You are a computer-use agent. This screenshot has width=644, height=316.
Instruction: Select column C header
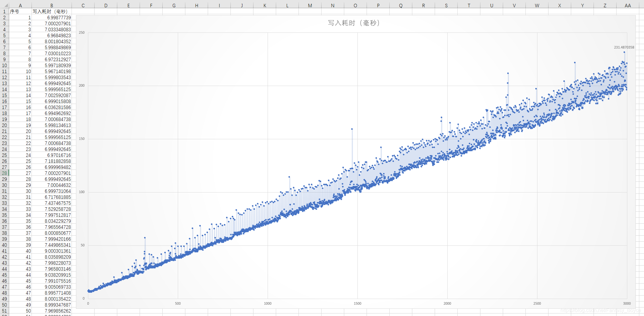83,5
